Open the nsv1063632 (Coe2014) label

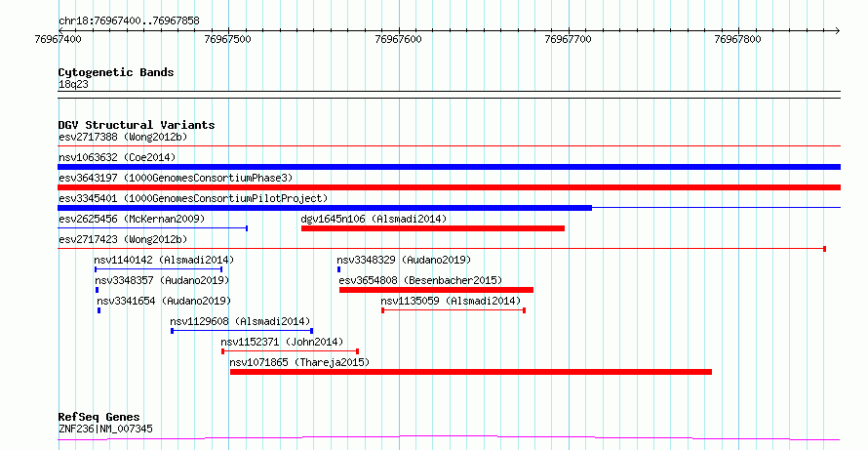point(117,157)
